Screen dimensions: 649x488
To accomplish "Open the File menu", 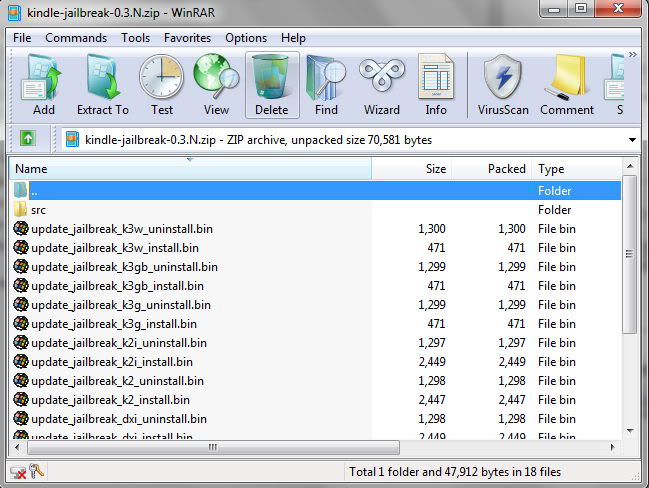I will 22,38.
